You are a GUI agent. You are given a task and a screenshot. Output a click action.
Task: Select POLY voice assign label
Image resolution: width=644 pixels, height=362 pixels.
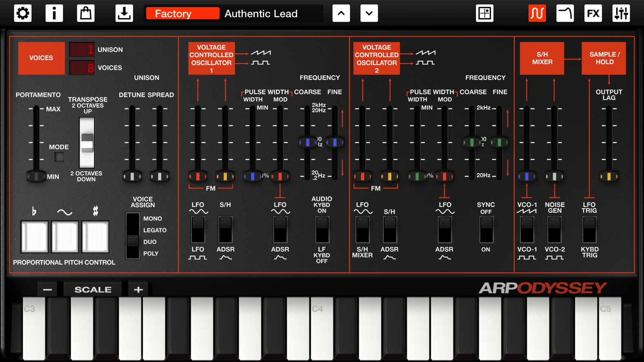151,253
